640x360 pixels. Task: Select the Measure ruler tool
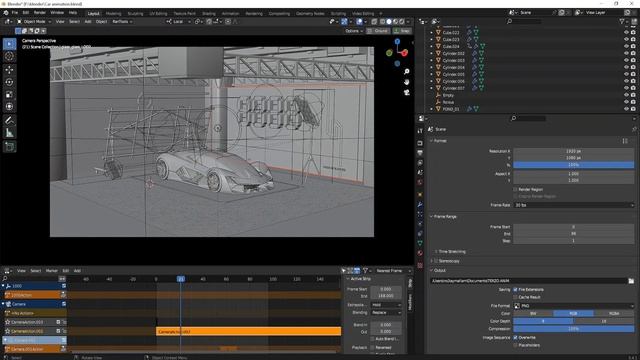[x=9, y=133]
